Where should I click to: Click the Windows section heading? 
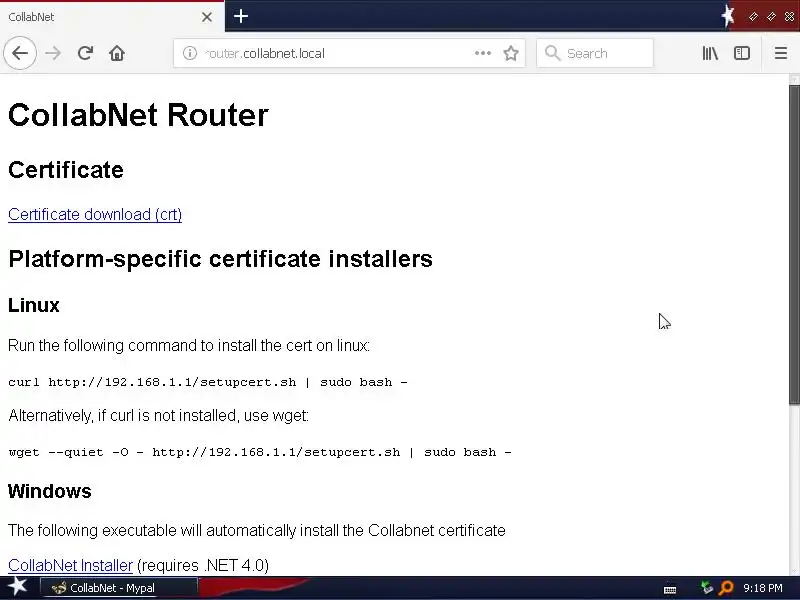click(x=49, y=491)
